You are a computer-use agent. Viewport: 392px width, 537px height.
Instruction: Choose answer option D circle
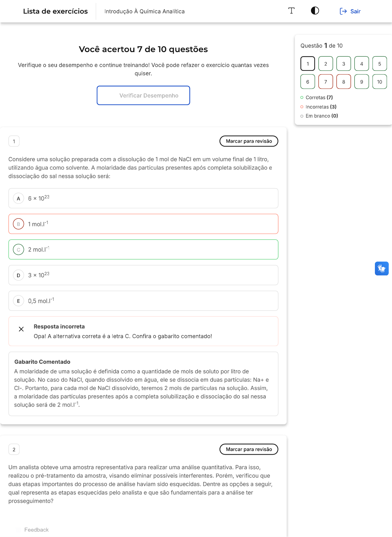[18, 275]
